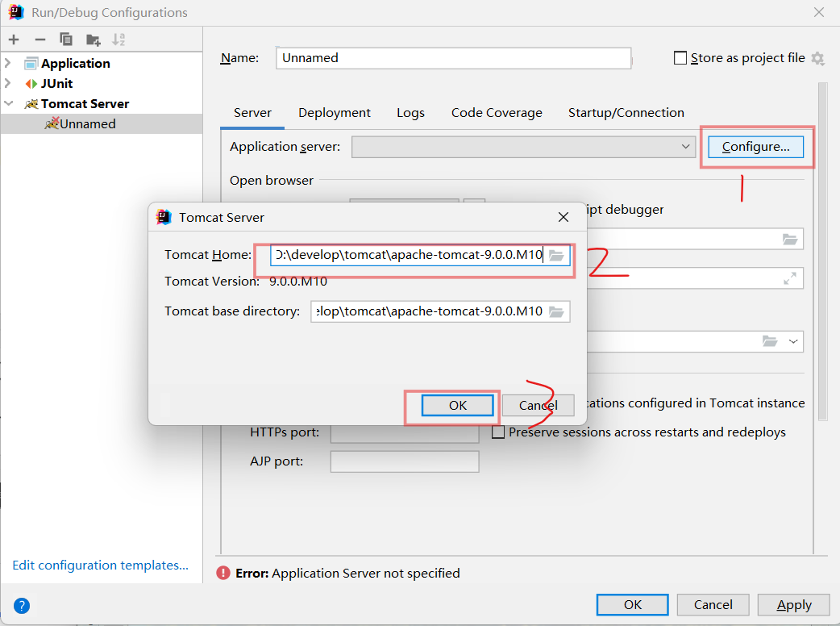Add new configuration with plus icon

[14, 40]
